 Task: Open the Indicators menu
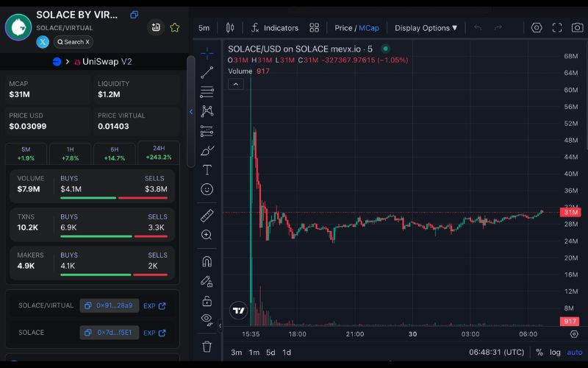(x=275, y=28)
